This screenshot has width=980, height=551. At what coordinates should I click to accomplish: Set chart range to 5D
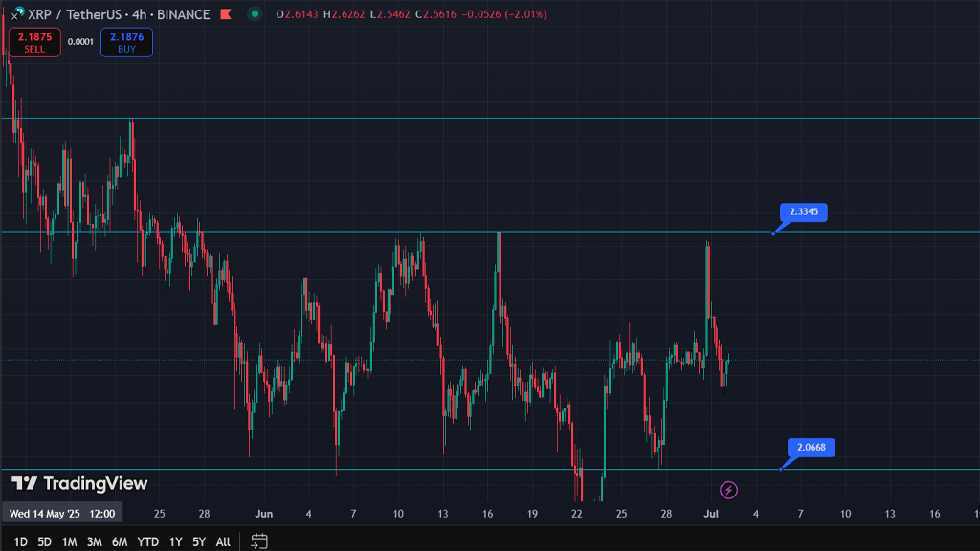pyautogui.click(x=44, y=541)
